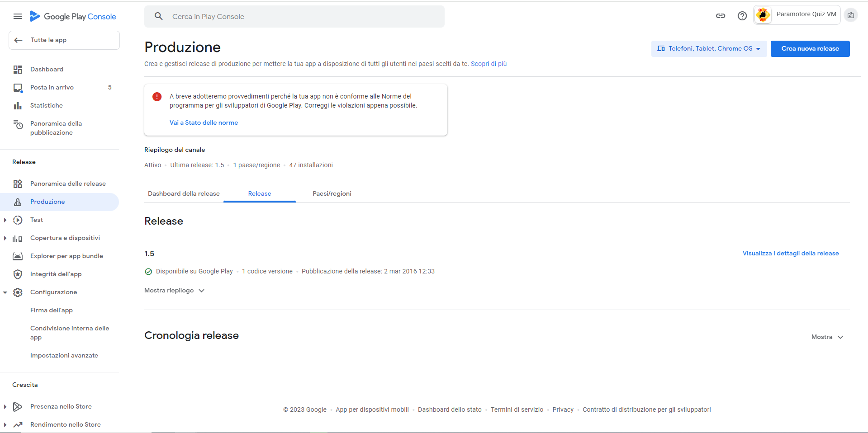Open Firma dell'app in sidebar

pos(52,311)
